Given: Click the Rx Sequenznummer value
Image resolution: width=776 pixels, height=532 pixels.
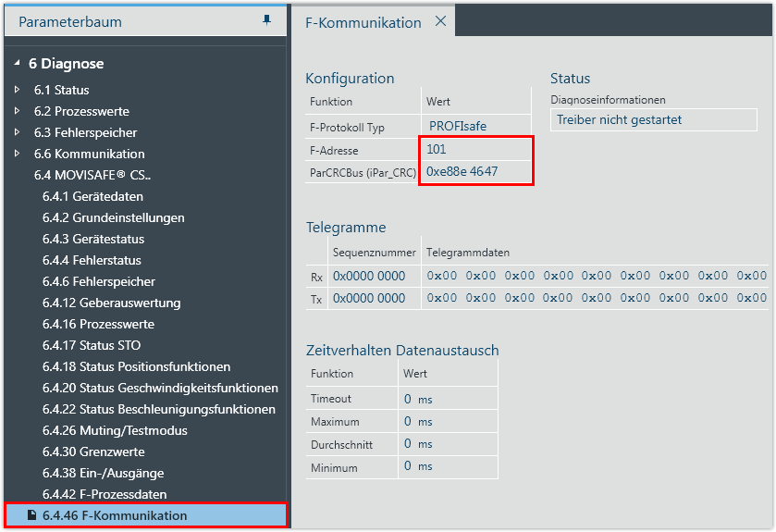Looking at the screenshot, I should tap(369, 276).
